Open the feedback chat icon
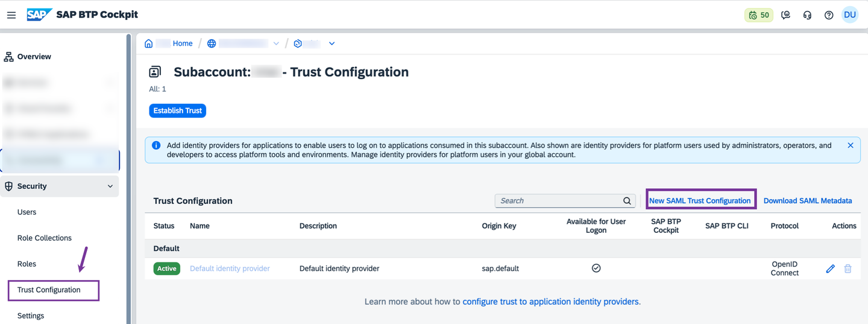Screen dimensions: 868x324 tap(785, 15)
